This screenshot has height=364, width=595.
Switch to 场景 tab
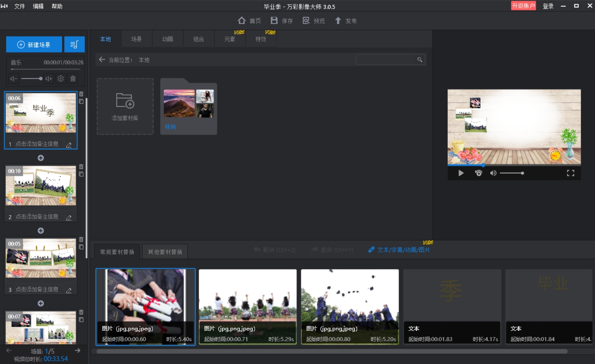136,39
